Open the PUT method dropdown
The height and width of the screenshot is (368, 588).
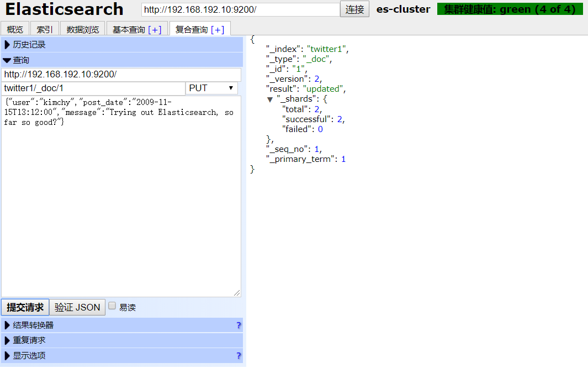(211, 88)
